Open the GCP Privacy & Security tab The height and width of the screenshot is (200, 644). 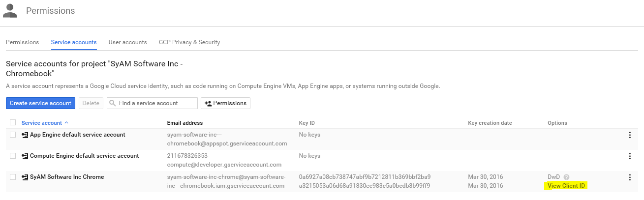click(x=189, y=42)
